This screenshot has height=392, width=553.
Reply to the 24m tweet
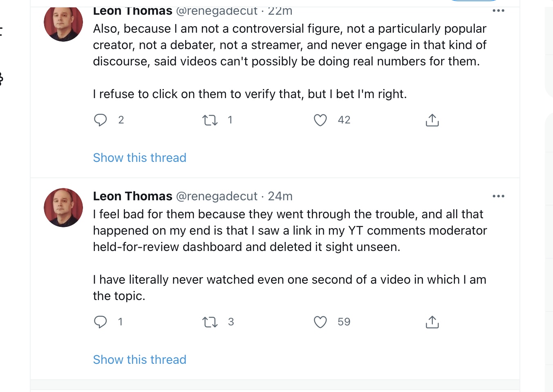(x=100, y=322)
